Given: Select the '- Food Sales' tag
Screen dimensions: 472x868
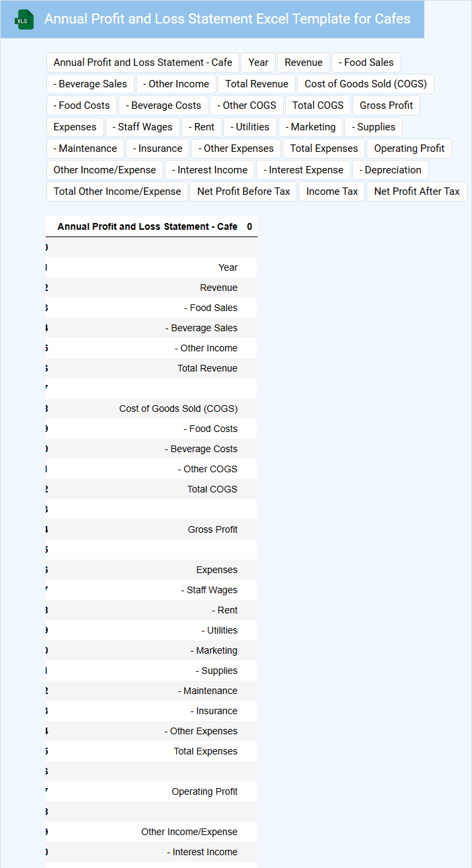Looking at the screenshot, I should [x=366, y=62].
